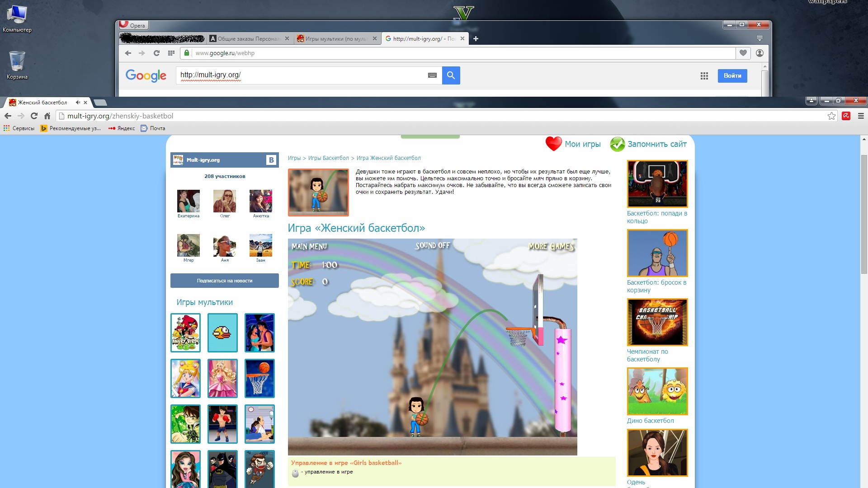Open Яндекс bookmark

coord(122,128)
